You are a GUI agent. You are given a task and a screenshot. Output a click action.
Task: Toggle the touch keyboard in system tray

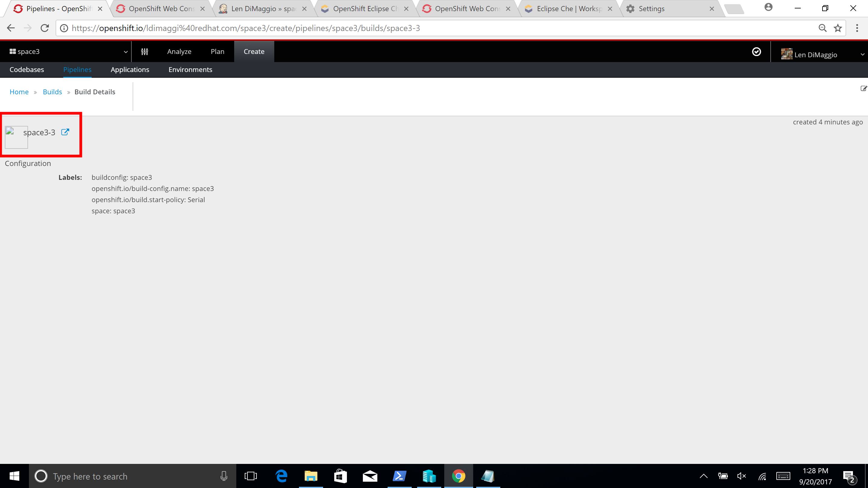(x=783, y=476)
